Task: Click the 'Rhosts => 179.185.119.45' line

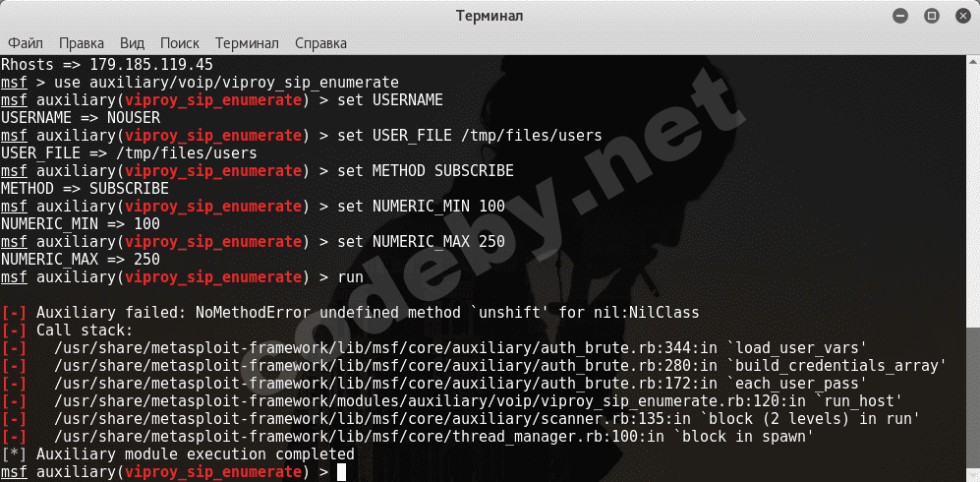Action: coord(107,64)
